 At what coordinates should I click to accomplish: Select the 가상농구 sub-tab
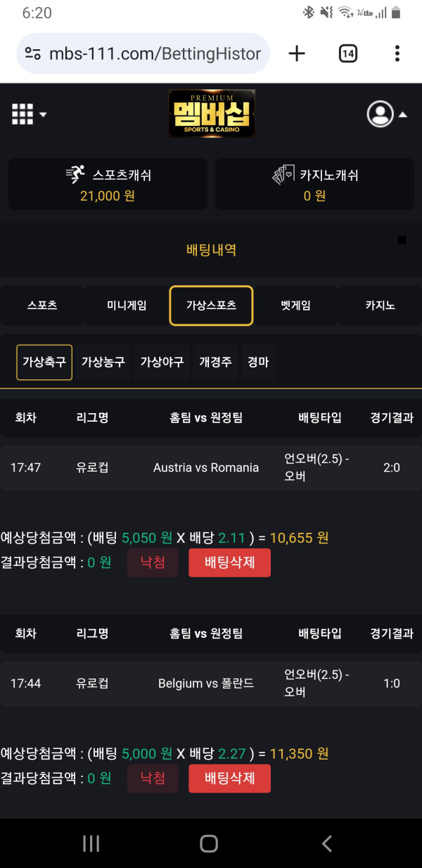click(103, 361)
